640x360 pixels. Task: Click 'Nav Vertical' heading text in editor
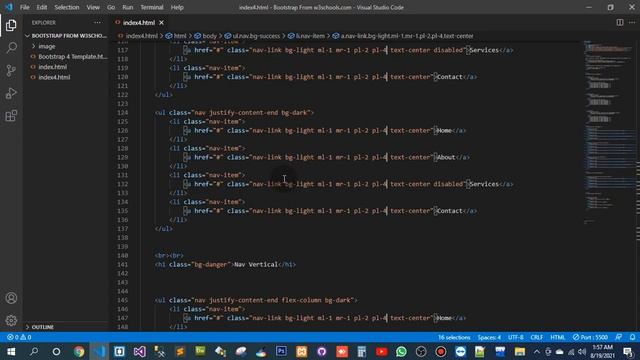[x=256, y=264]
